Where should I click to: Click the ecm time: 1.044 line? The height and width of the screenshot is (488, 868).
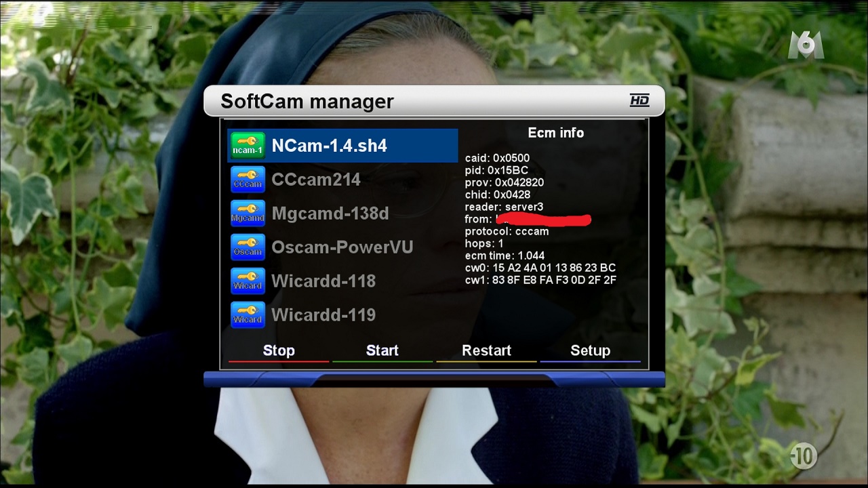click(505, 256)
